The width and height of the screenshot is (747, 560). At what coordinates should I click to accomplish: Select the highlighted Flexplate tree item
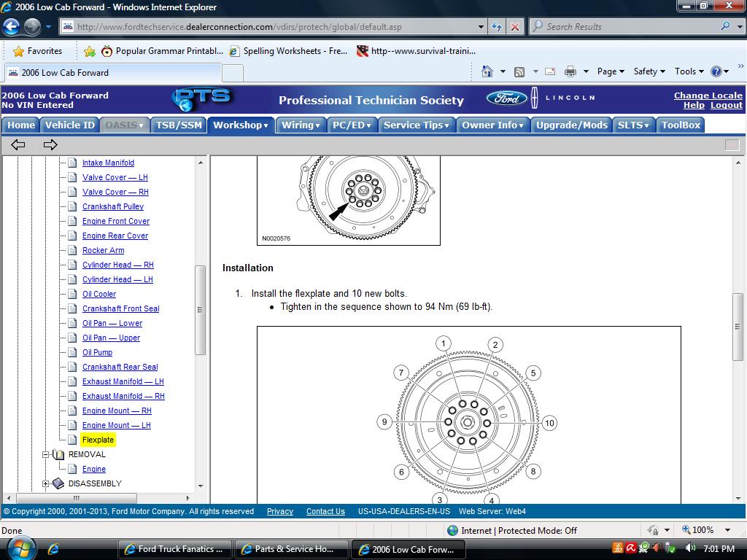click(x=98, y=440)
